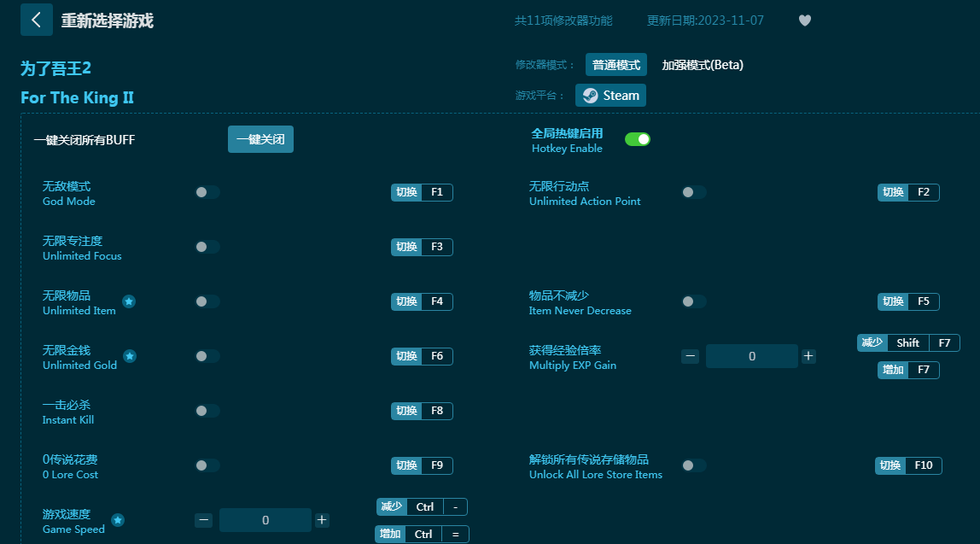Select 加强模式(Beta) enhanced mode tab
Viewport: 980px width, 544px height.
point(703,65)
